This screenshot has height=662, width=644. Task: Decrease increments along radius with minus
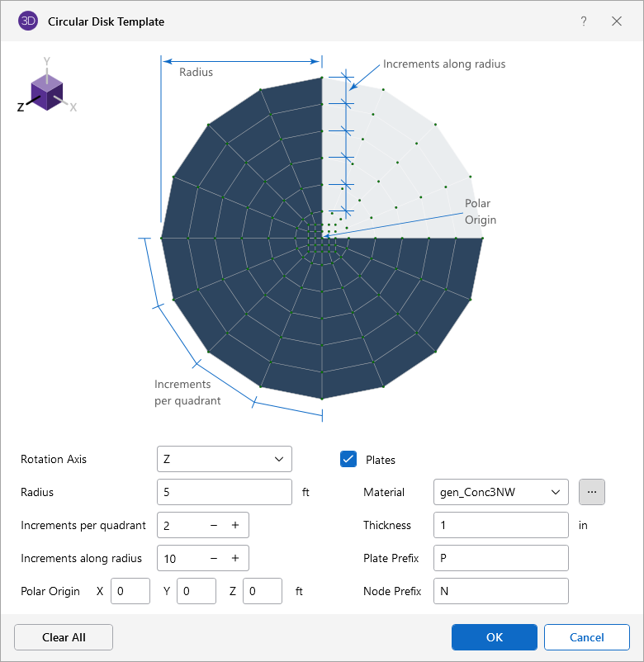click(213, 558)
